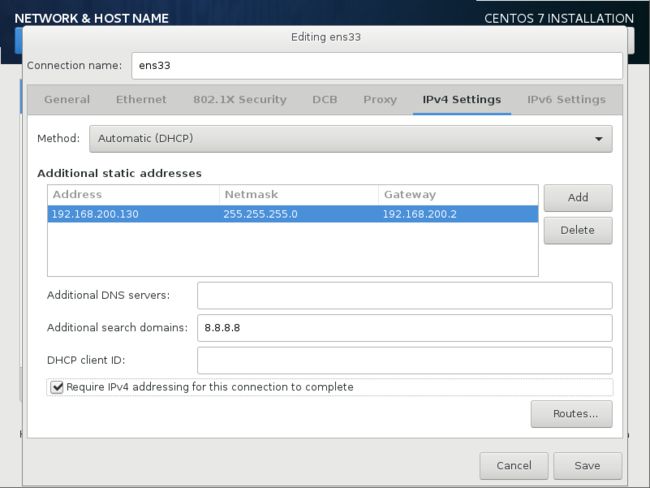
Task: Toggle Require IPv4 addressing checkbox
Action: (57, 387)
